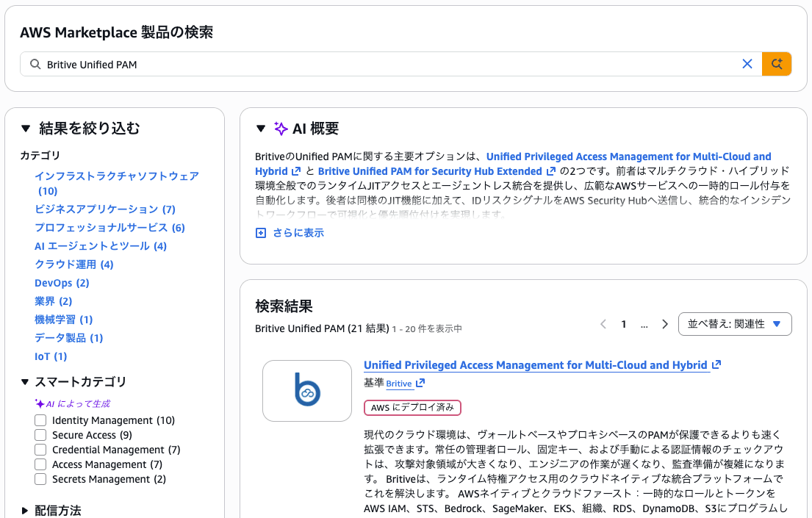
Task: Click the orange search icon button
Action: coord(777,64)
